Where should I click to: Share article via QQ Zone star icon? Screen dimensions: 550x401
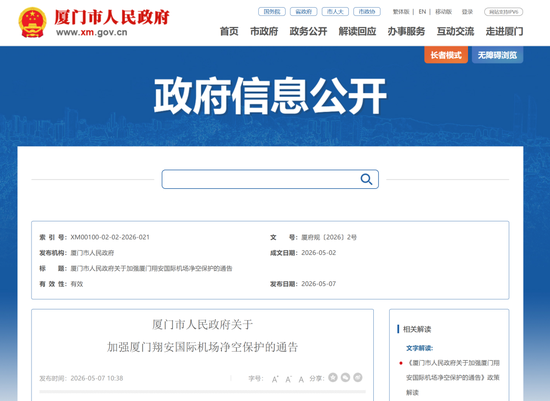pos(333,377)
